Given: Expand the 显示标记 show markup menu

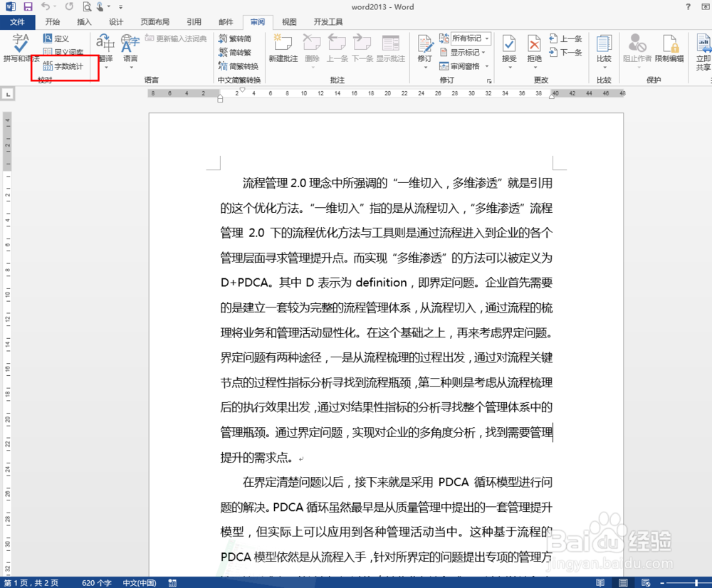Looking at the screenshot, I should (x=464, y=51).
